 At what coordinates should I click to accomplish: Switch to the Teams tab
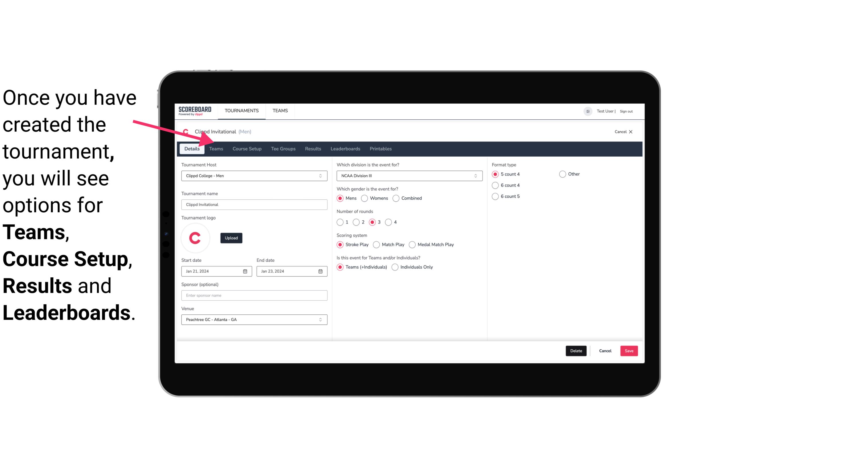216,148
